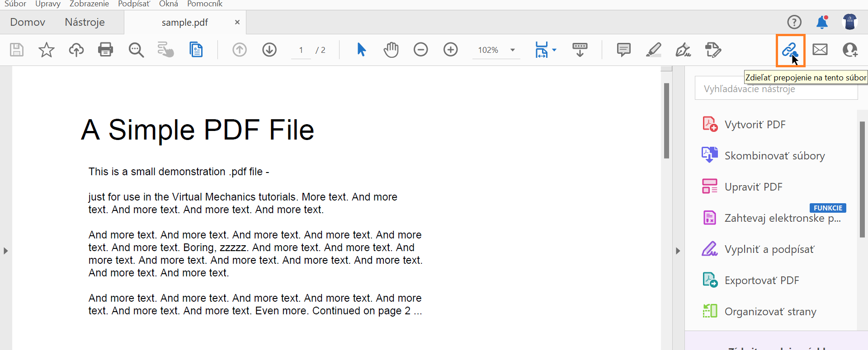Open the Zobrazenie menu
This screenshot has height=350, width=868.
(89, 4)
